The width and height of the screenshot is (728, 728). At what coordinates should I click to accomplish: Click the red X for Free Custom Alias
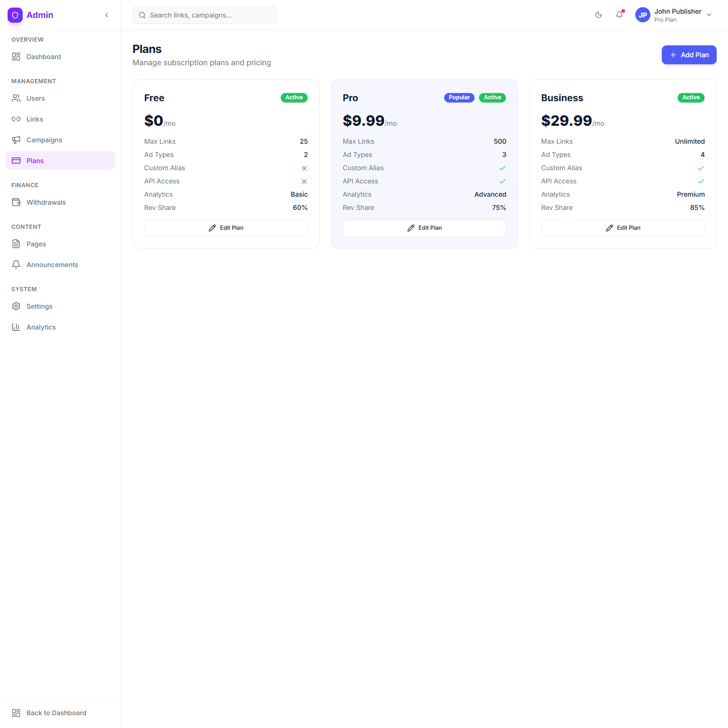tap(304, 168)
